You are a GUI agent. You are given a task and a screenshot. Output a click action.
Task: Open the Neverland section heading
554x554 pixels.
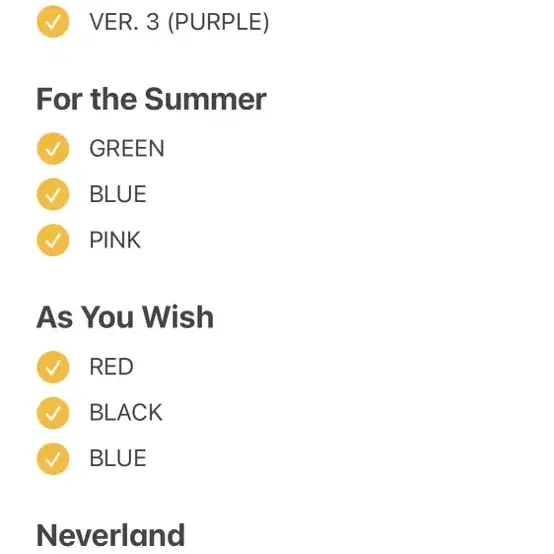111,535
